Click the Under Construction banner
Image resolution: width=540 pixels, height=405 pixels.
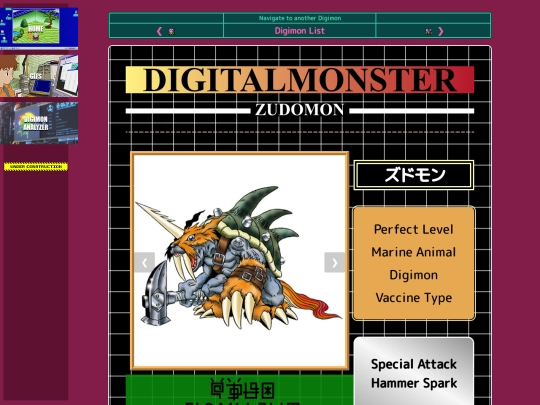pos(36,167)
